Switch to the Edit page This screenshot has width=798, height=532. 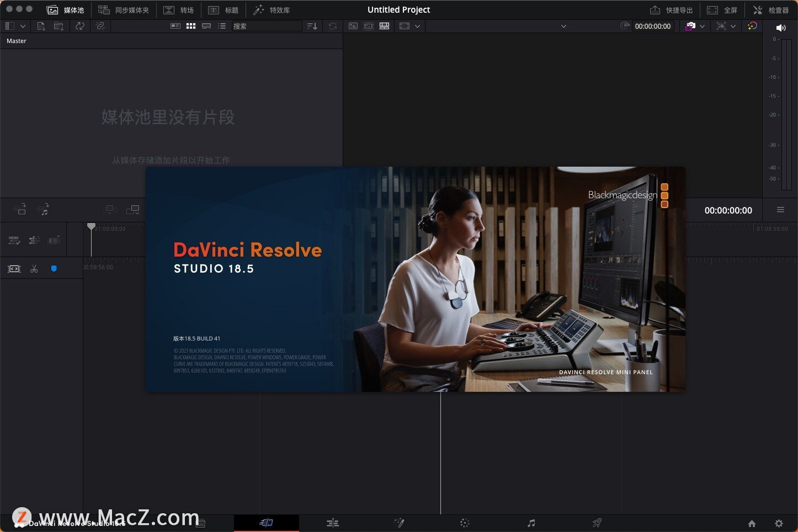click(333, 523)
